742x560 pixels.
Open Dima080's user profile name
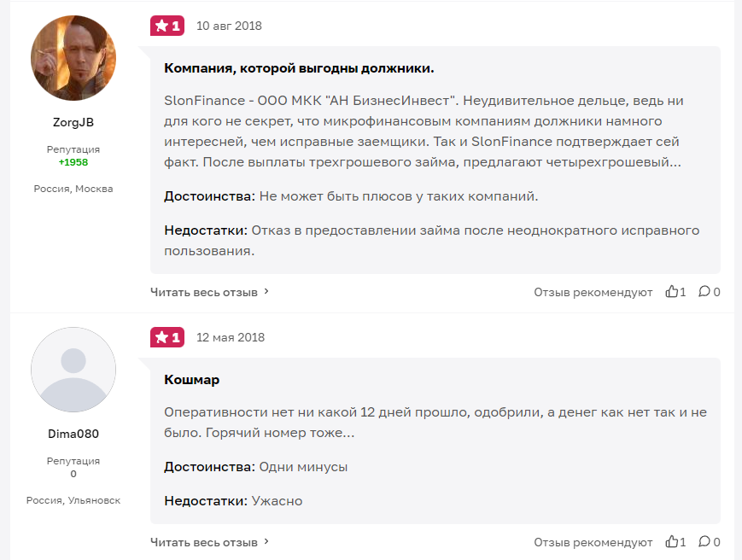coord(73,434)
